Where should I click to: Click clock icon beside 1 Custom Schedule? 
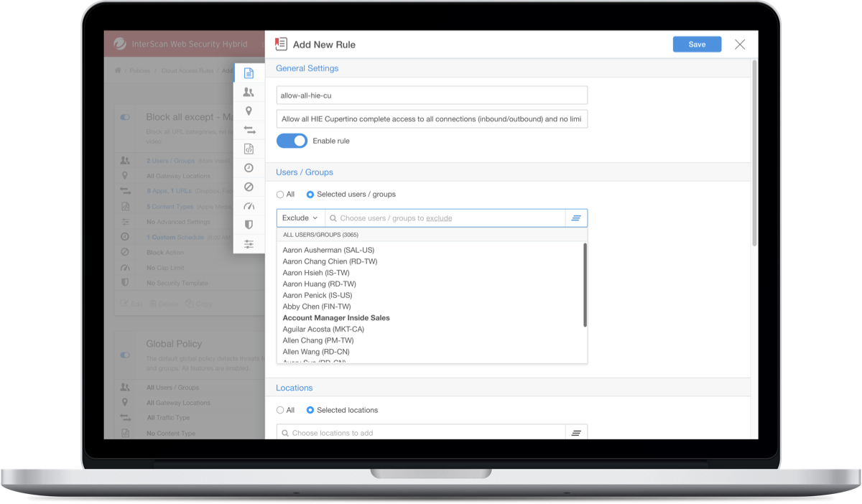pyautogui.click(x=125, y=237)
